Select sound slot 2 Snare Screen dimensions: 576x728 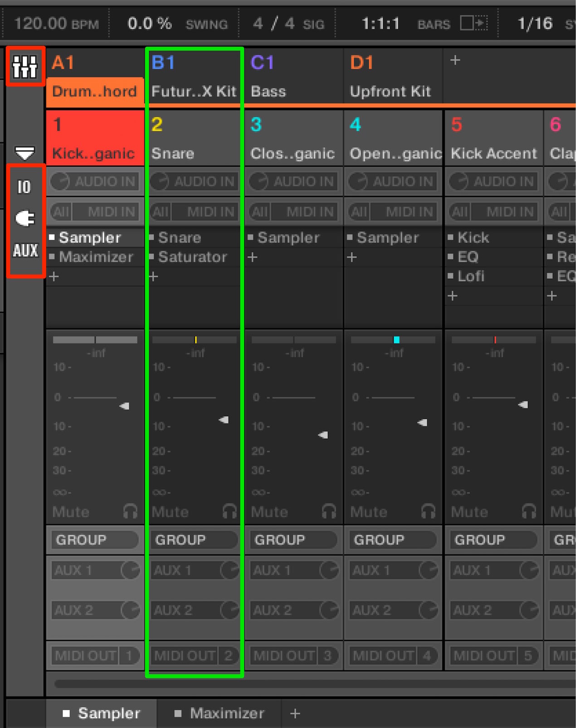click(194, 138)
